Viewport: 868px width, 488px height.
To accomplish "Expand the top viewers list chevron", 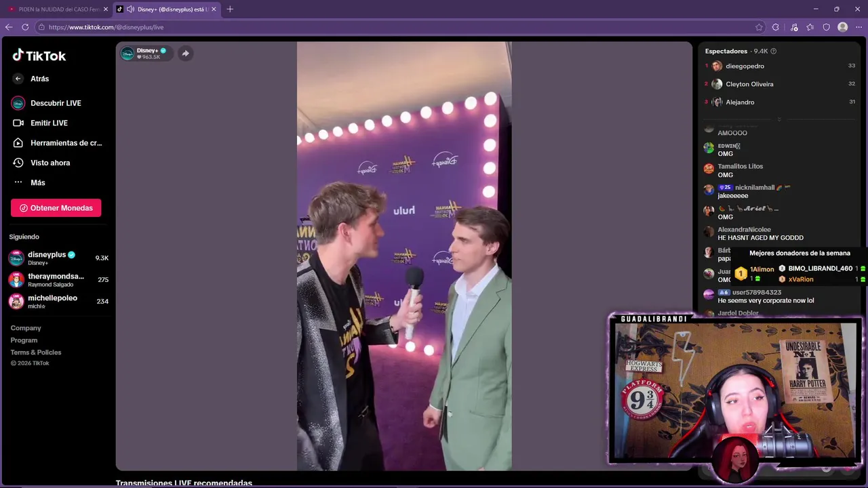I will tap(778, 119).
